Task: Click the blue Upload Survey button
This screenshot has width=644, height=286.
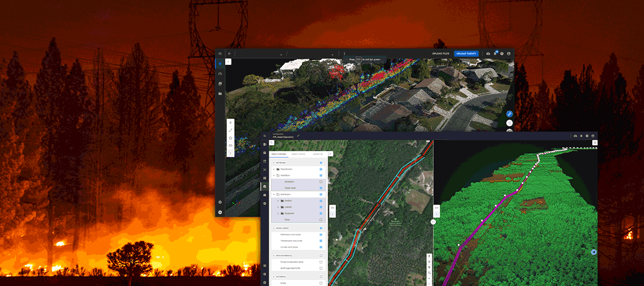Action: coord(466,53)
